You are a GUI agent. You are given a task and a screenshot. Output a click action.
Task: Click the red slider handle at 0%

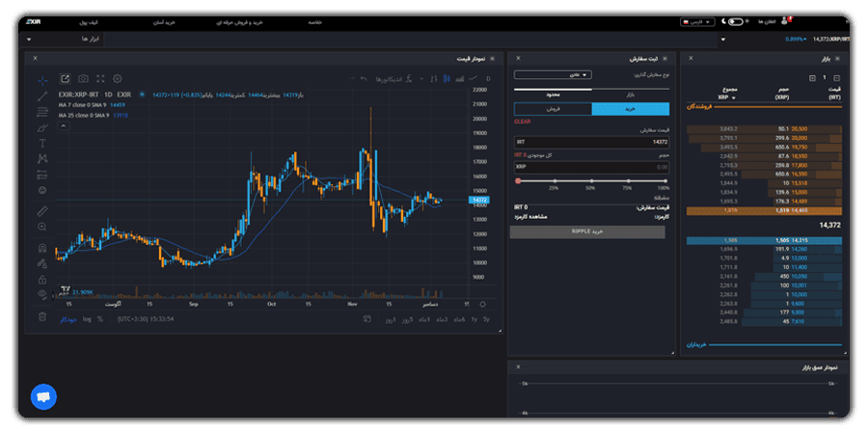tap(518, 181)
